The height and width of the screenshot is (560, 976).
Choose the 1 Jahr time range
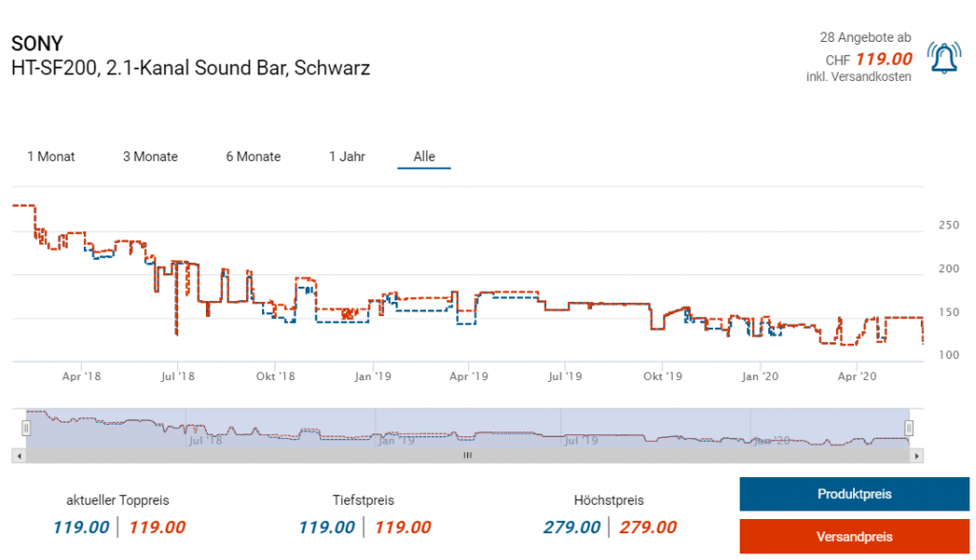point(347,156)
